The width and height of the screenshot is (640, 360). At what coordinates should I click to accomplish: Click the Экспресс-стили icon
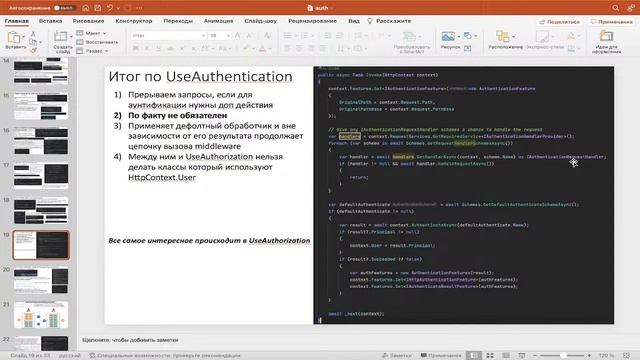click(x=542, y=37)
